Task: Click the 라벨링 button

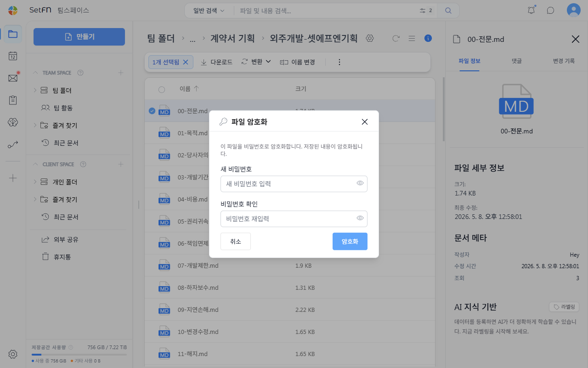Action: point(564,307)
